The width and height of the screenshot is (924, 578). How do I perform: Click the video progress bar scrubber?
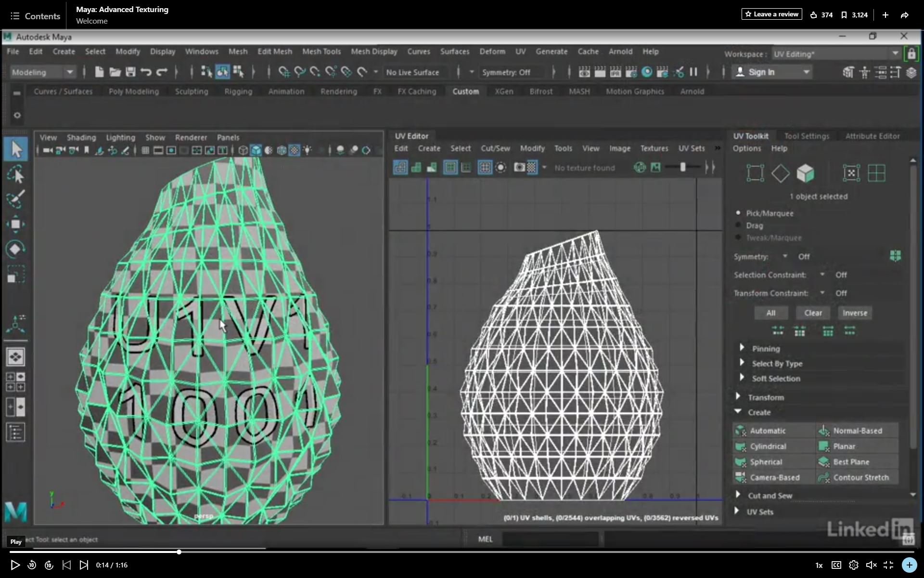point(179,552)
